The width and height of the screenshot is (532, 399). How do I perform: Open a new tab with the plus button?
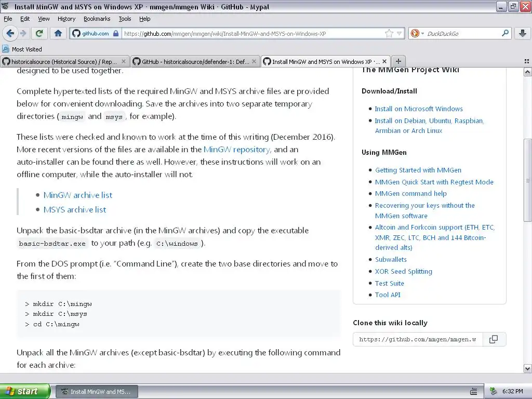[x=398, y=61]
